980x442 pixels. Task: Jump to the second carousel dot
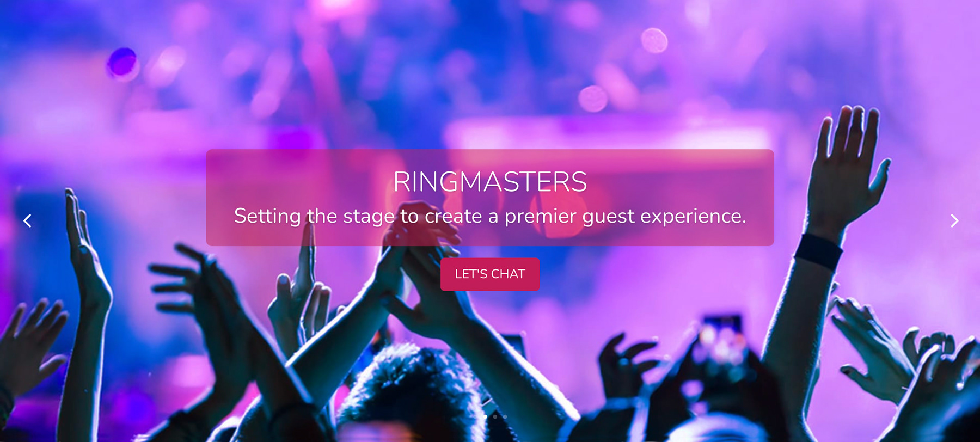[x=495, y=416]
